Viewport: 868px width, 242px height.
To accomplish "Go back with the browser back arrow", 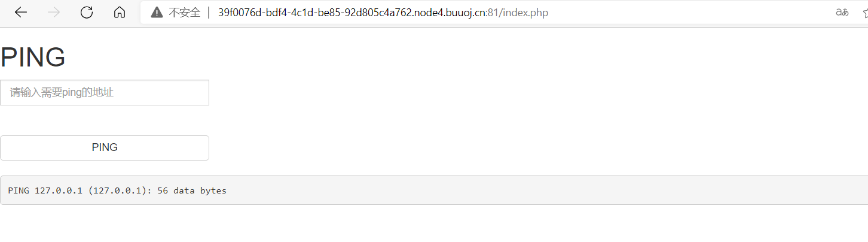I will coord(21,13).
